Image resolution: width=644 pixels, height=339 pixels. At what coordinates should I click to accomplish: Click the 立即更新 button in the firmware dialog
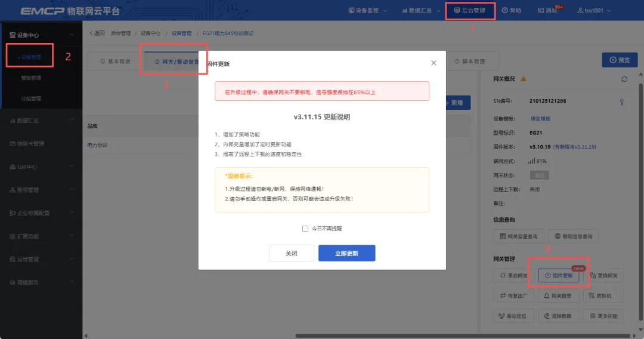pyautogui.click(x=346, y=253)
